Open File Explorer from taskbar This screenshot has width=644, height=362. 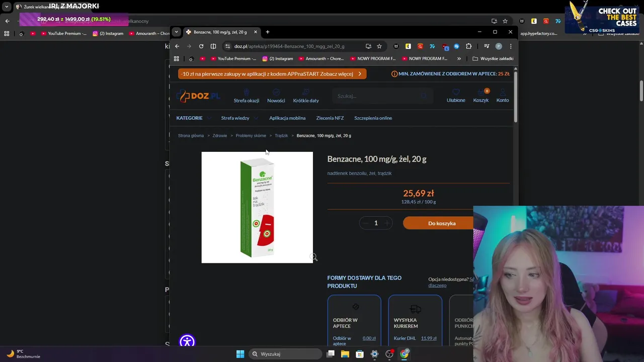345,354
